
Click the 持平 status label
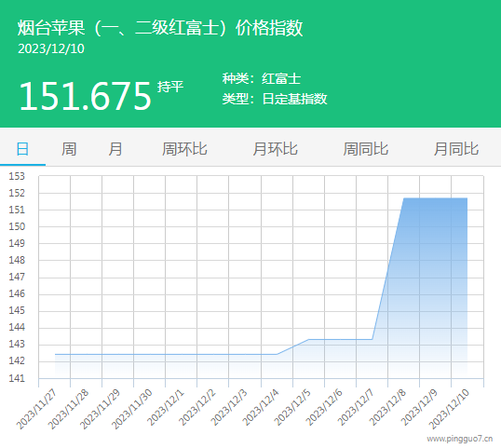click(170, 87)
